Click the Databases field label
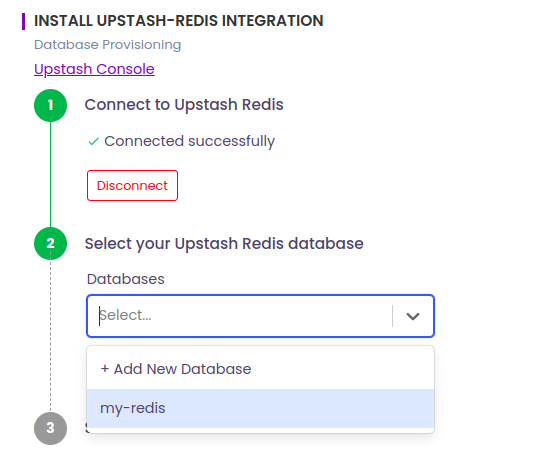This screenshot has width=550, height=475. 126,279
